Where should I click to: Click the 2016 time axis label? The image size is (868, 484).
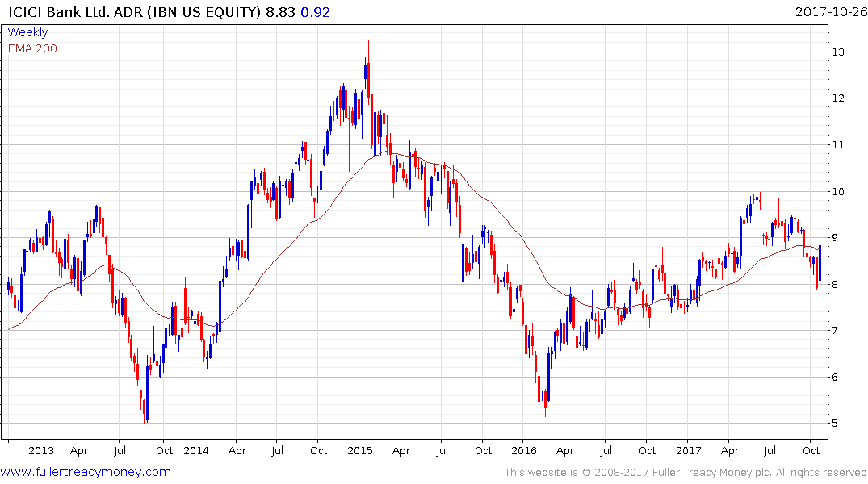[x=524, y=450]
